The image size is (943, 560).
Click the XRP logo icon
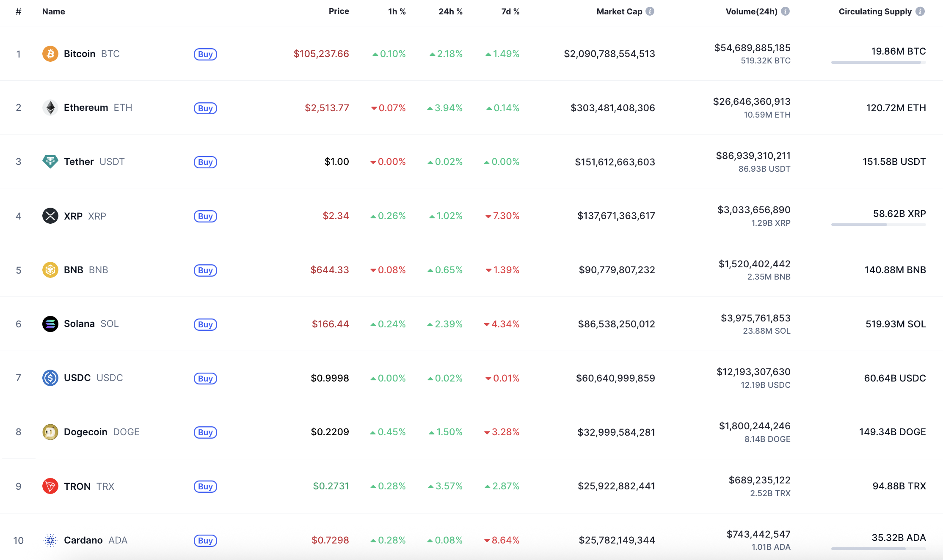point(50,216)
